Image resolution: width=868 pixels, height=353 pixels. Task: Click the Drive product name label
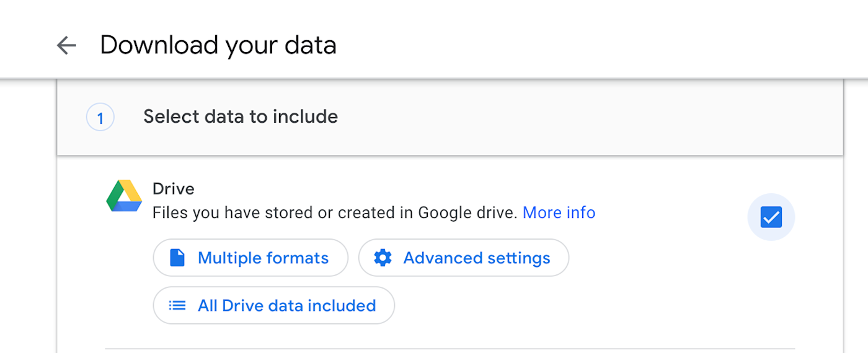[173, 188]
